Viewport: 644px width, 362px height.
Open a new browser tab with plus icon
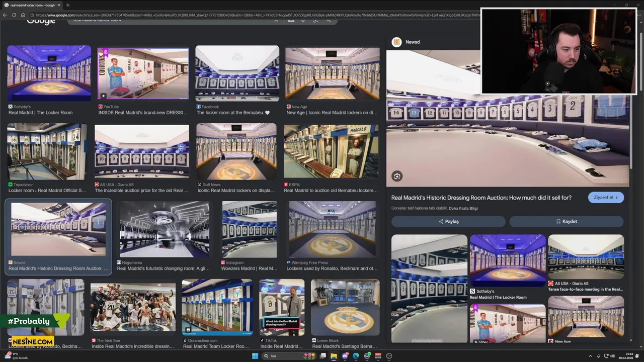[67, 5]
